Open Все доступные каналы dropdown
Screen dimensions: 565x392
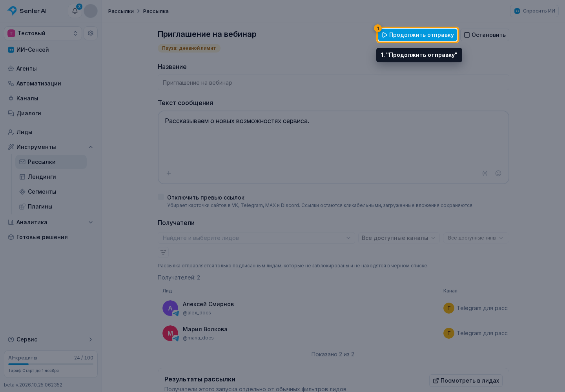coord(399,238)
